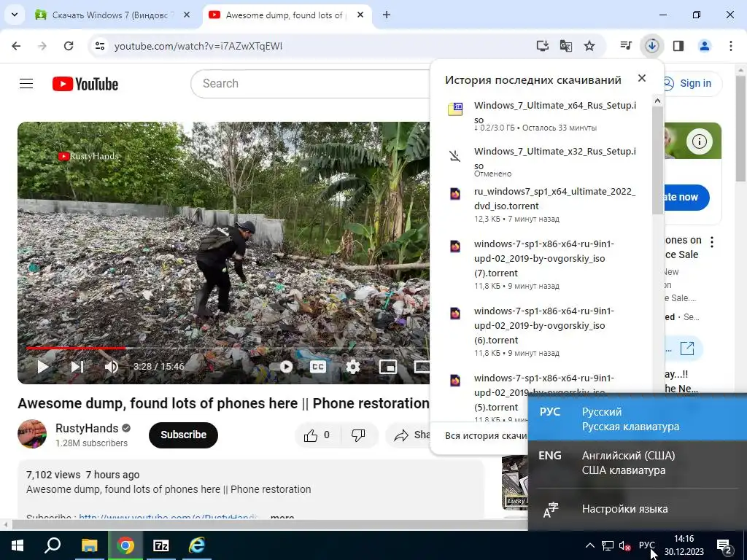
Task: Open Настройки языка language settings
Action: point(638,509)
